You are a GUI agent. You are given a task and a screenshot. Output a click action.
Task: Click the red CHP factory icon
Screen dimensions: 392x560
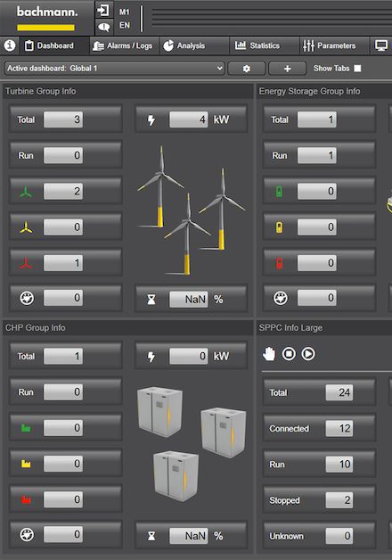point(26,499)
